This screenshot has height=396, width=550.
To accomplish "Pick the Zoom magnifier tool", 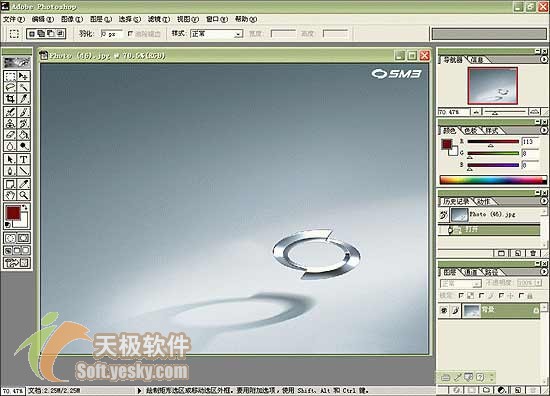I will [x=24, y=195].
